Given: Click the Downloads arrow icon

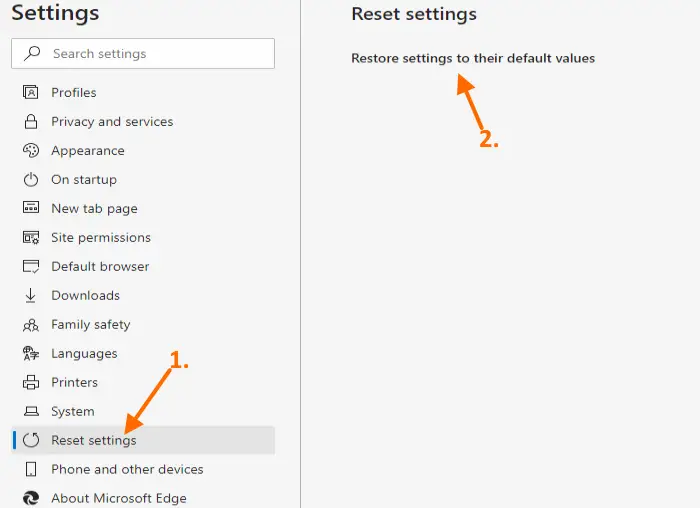Looking at the screenshot, I should click(x=31, y=296).
